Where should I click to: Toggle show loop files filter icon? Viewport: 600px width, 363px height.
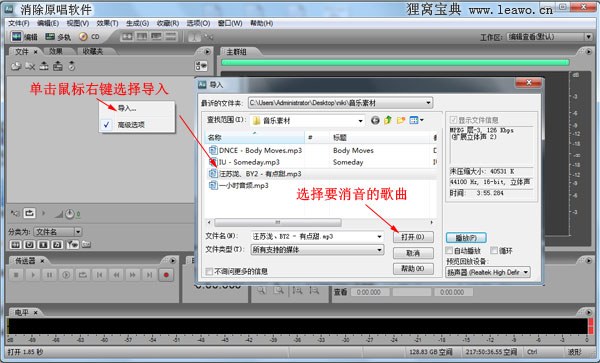tap(29, 245)
